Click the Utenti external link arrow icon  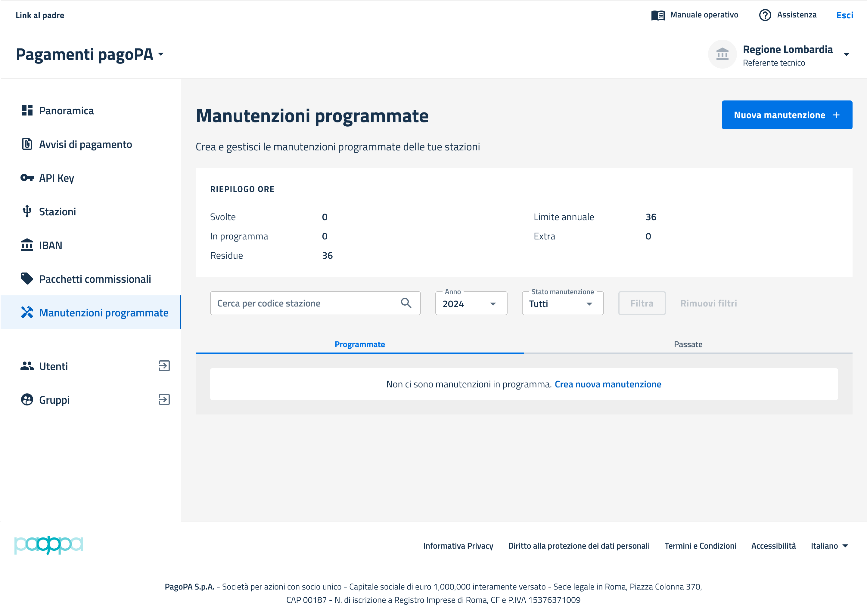click(164, 366)
